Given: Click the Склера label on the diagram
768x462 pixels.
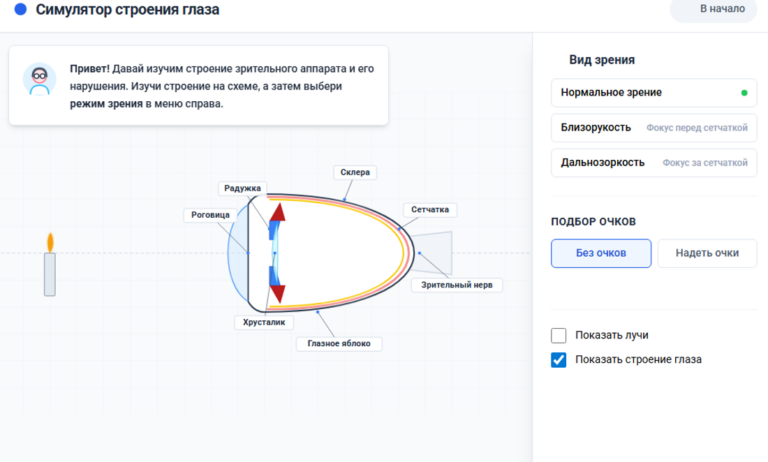Looking at the screenshot, I should [355, 172].
